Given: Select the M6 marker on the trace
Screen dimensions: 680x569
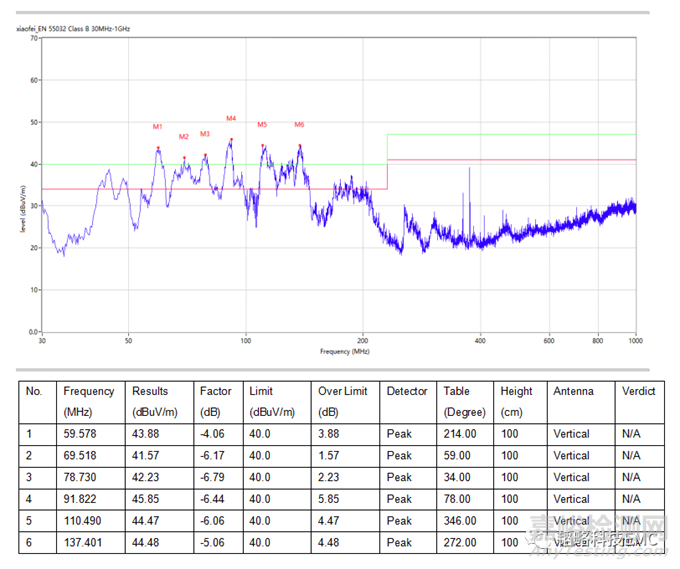Looking at the screenshot, I should coord(299,125).
